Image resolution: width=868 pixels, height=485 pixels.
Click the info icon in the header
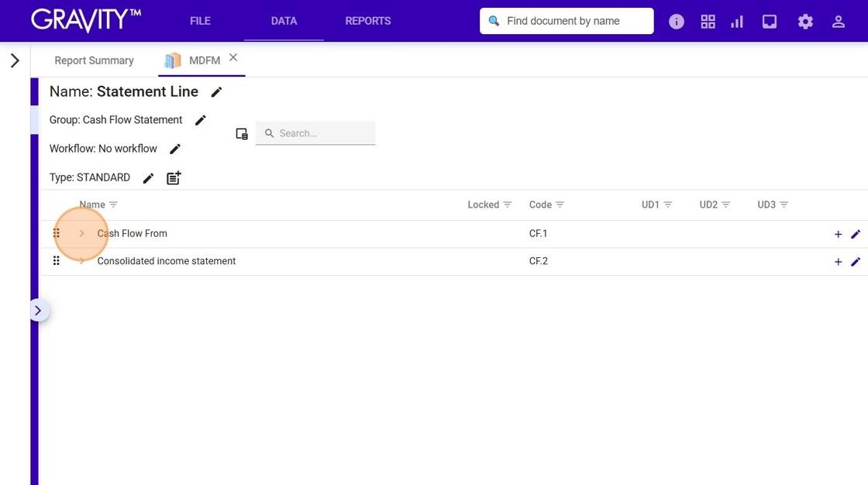(x=676, y=22)
